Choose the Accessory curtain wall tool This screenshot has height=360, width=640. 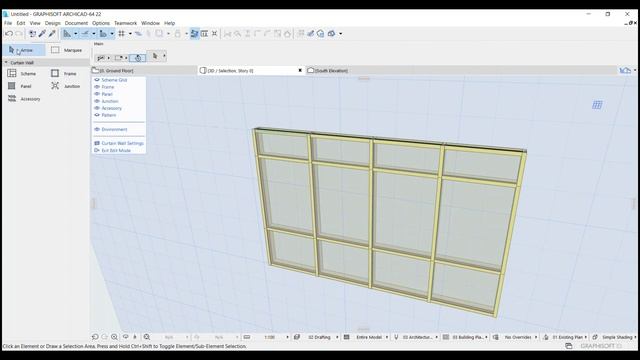point(24,99)
